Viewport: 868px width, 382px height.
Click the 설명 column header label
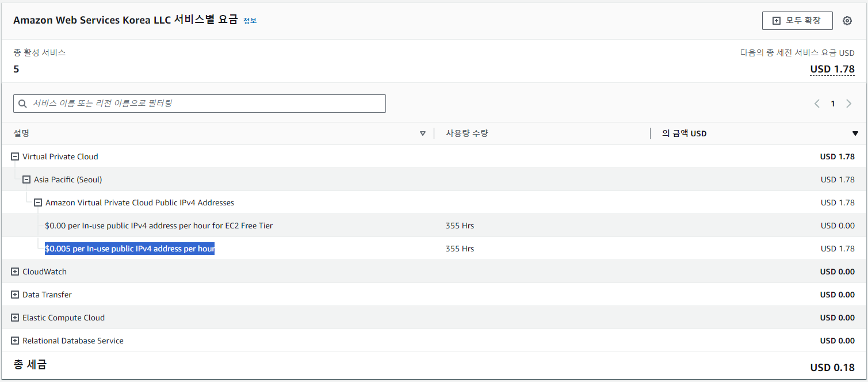(21, 133)
